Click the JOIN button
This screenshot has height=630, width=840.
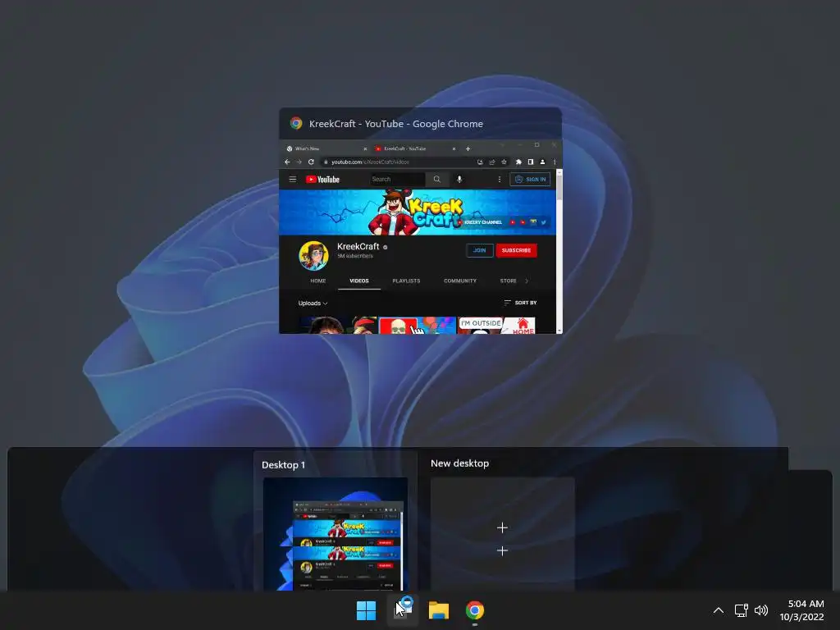[x=479, y=250]
